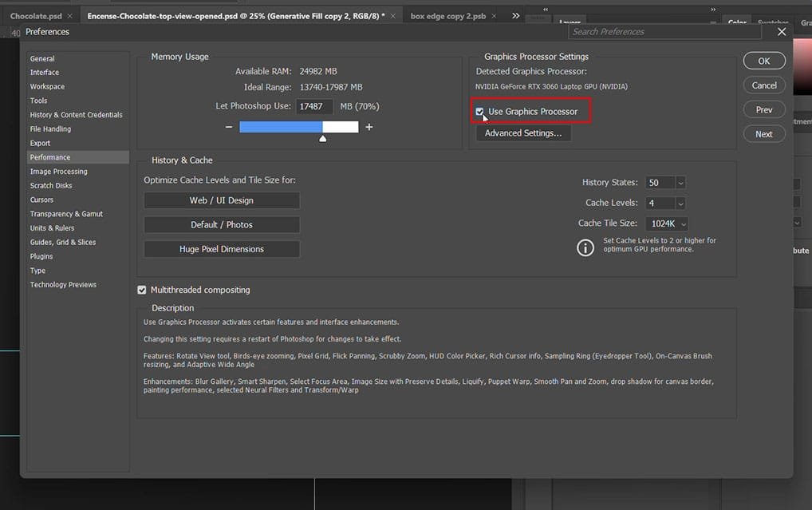Click the History States value field
This screenshot has height=510, width=812.
pyautogui.click(x=660, y=183)
